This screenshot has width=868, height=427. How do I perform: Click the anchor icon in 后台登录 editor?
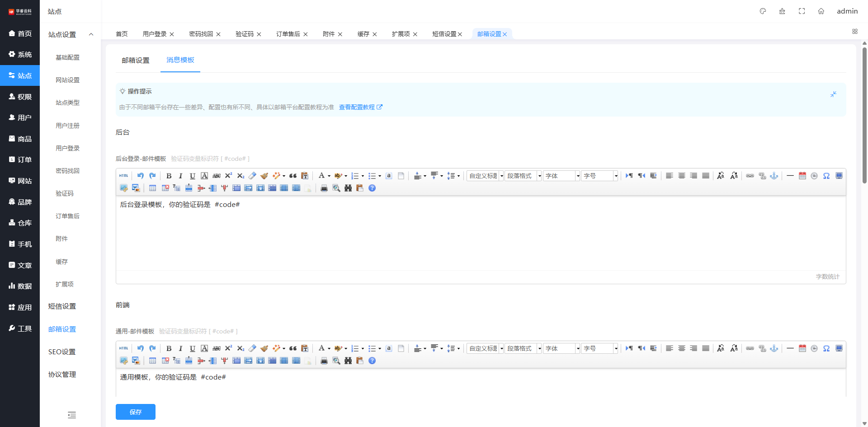[774, 176]
